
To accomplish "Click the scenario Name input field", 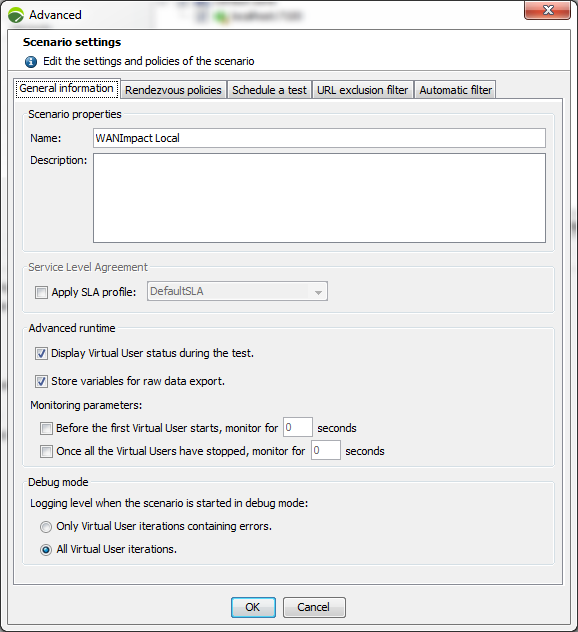I will (x=319, y=138).
